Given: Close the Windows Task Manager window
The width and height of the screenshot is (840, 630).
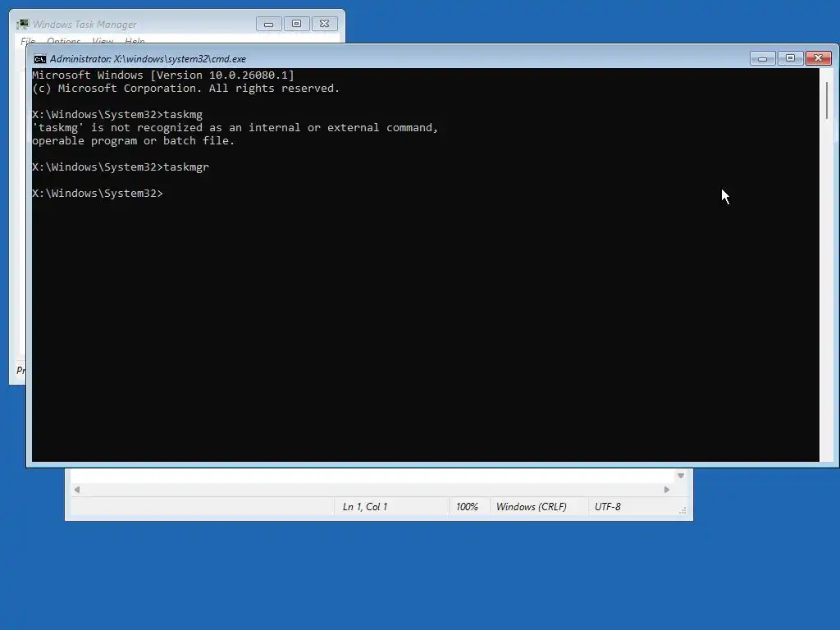Looking at the screenshot, I should (x=324, y=24).
